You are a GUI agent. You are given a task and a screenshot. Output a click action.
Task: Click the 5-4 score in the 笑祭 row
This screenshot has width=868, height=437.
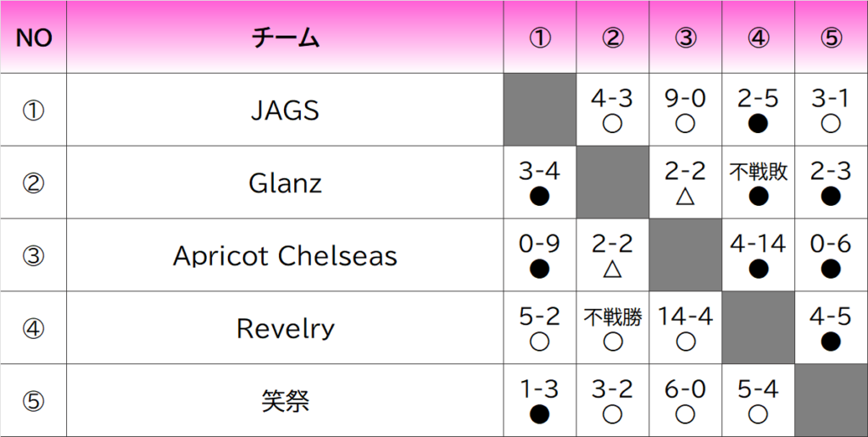tap(759, 390)
